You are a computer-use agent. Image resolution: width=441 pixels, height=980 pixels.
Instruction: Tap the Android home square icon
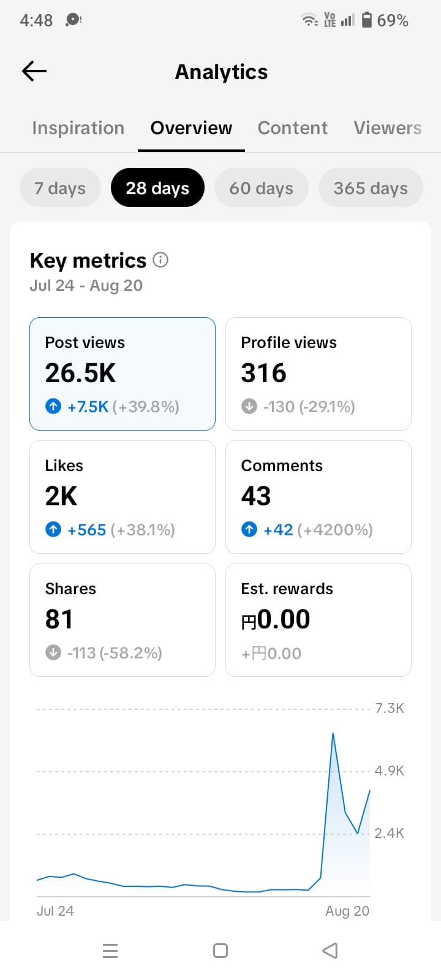tap(221, 951)
